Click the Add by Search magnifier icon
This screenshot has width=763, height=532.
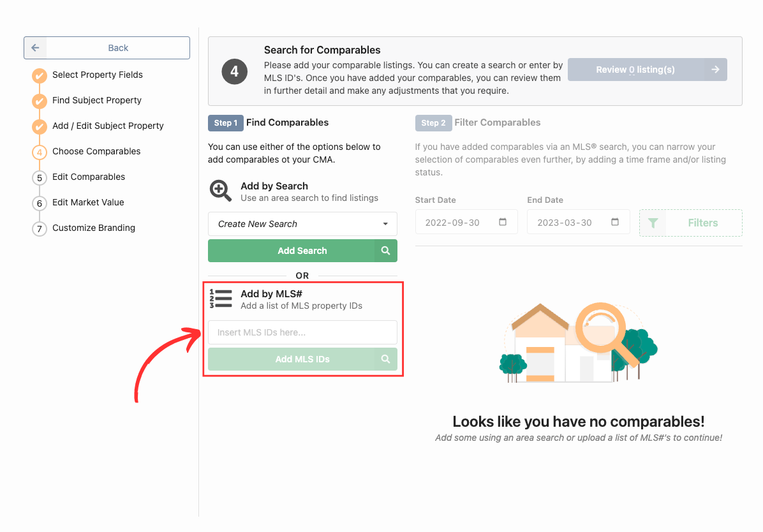[x=221, y=191]
